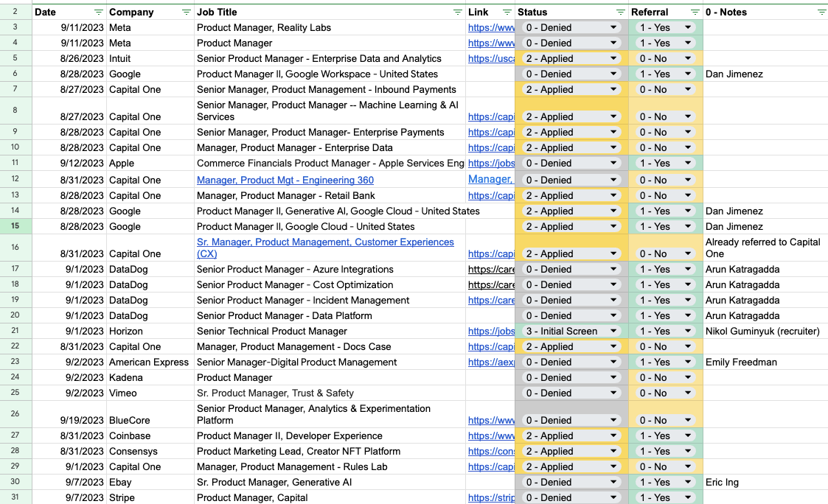Open the Job Title column filter icon
This screenshot has width=828, height=504.
[x=457, y=12]
